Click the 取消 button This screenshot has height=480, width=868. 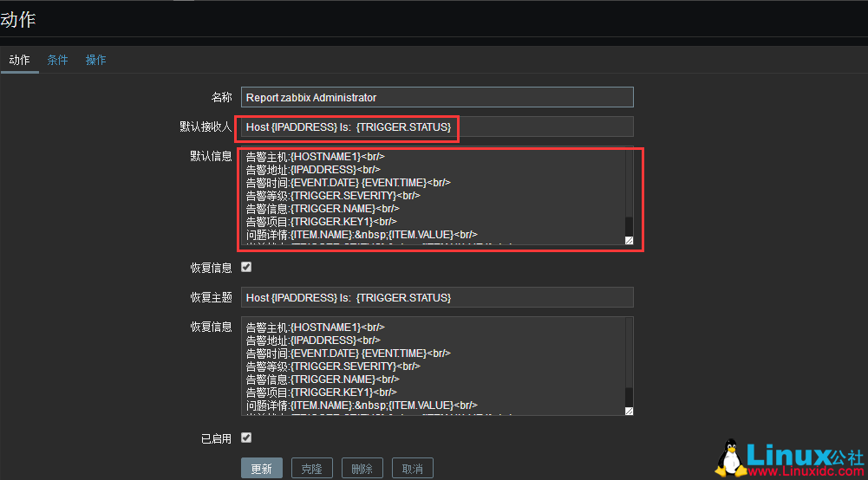pyautogui.click(x=413, y=469)
